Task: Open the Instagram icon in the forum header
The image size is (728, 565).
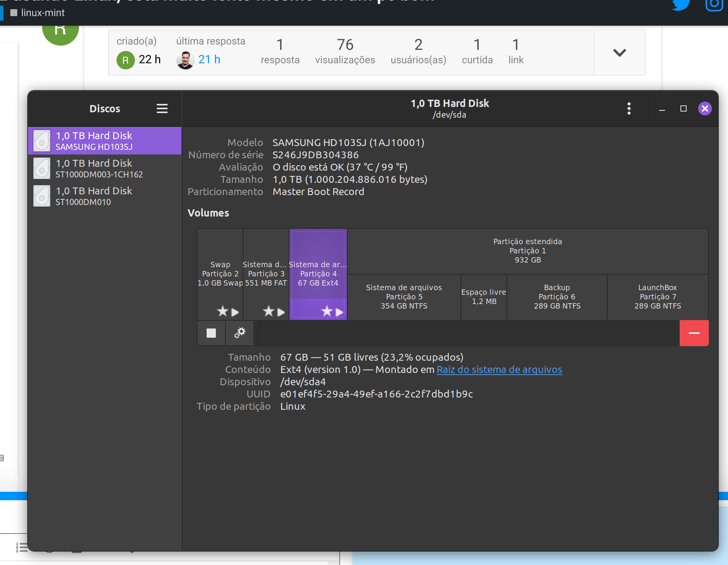Action: [714, 5]
